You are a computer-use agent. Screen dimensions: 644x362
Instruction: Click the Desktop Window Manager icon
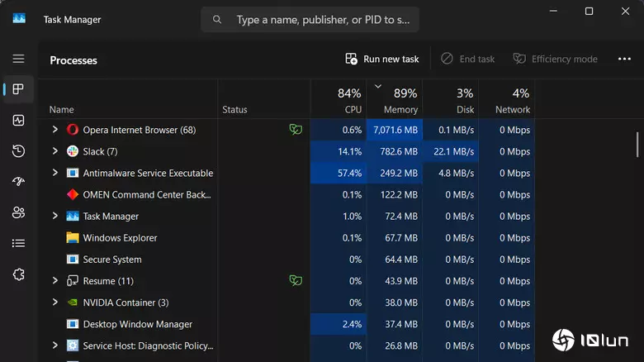coord(73,324)
